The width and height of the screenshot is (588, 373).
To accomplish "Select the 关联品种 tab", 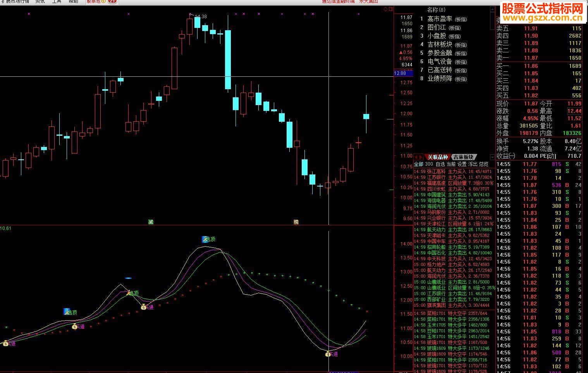I will [x=438, y=157].
